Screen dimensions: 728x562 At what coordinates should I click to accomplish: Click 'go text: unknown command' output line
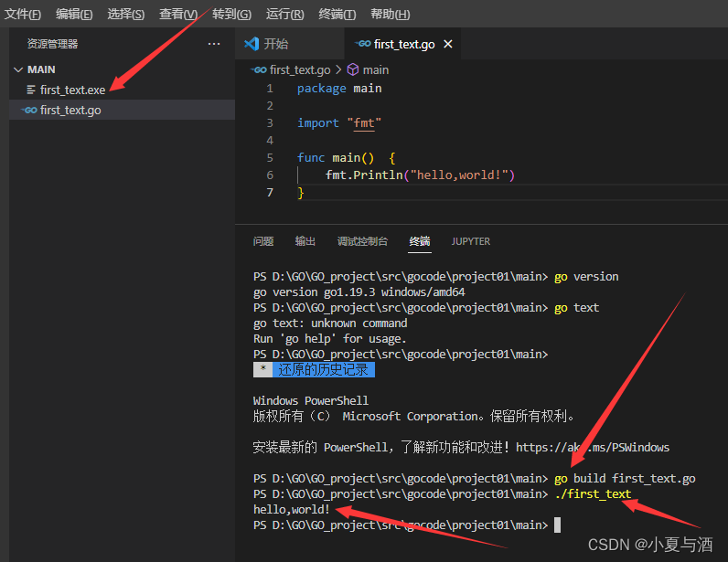330,323
